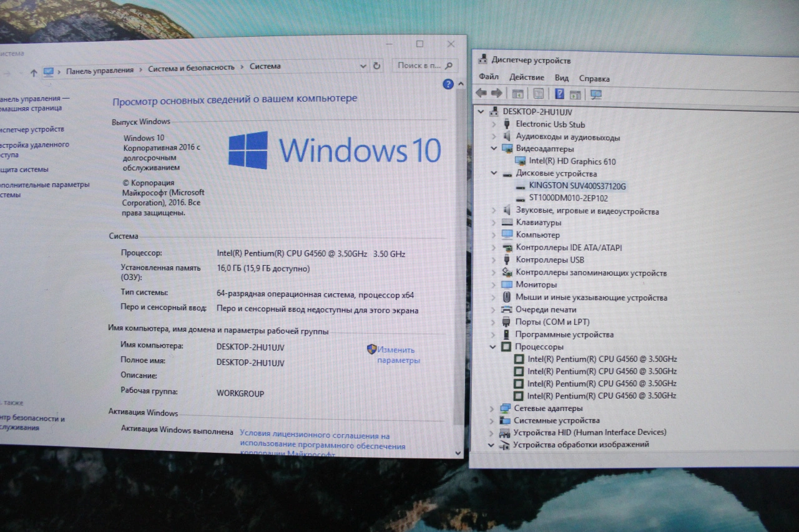This screenshot has width=799, height=532.
Task: Open Настройка удаленного доступа sidebar link
Action: [x=34, y=150]
